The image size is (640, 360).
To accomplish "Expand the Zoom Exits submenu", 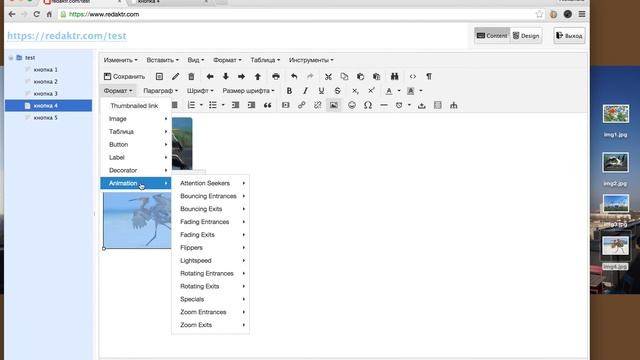I will pyautogui.click(x=210, y=325).
